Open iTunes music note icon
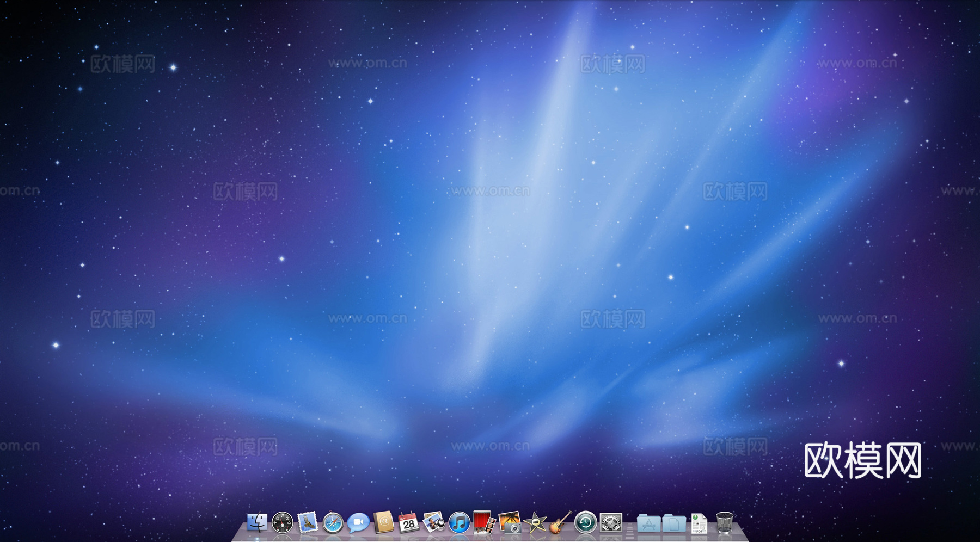Viewport: 980px width, 542px height. click(x=459, y=523)
